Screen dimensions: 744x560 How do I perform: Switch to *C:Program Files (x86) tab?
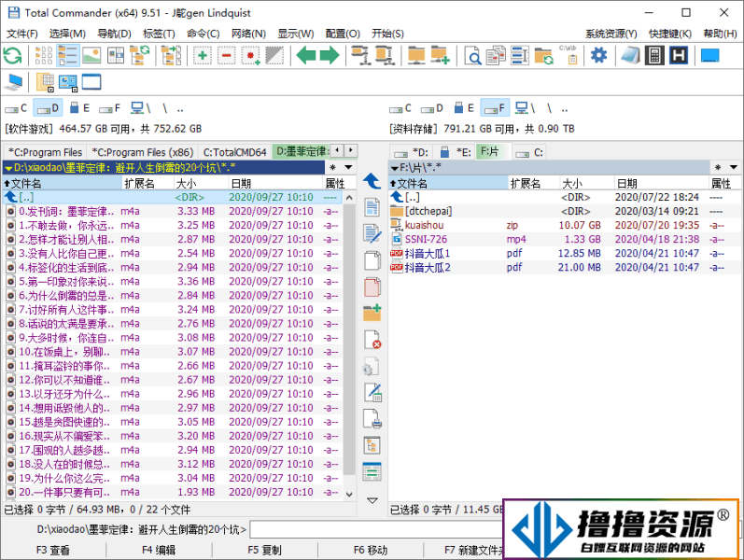[x=142, y=152]
